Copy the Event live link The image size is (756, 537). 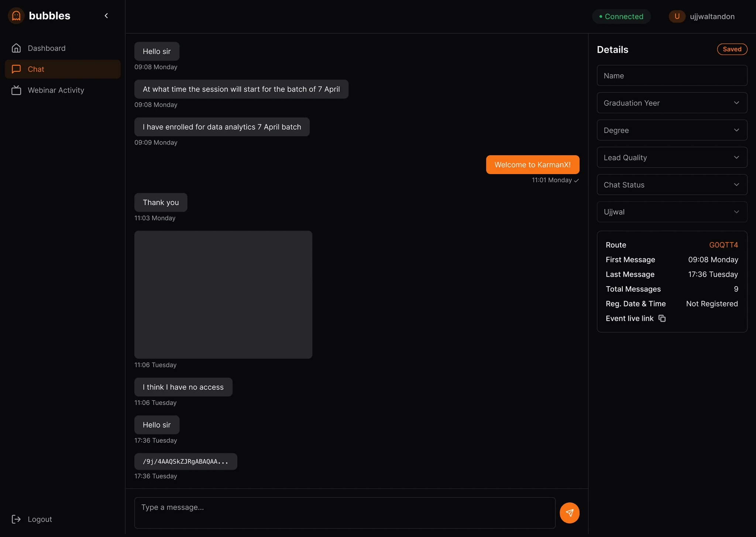[x=662, y=318]
